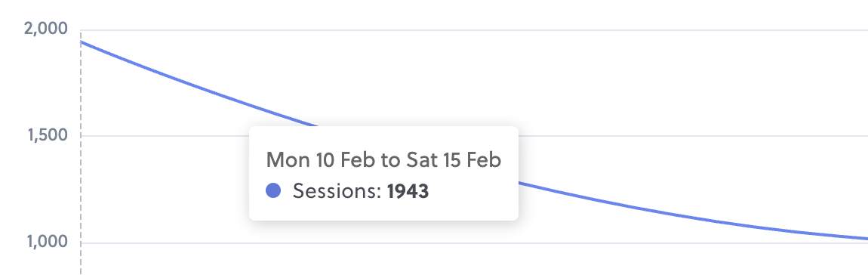Viewport: 868px width, 275px height.
Task: Click the blue Sessions dot in tooltip
Action: pyautogui.click(x=273, y=190)
